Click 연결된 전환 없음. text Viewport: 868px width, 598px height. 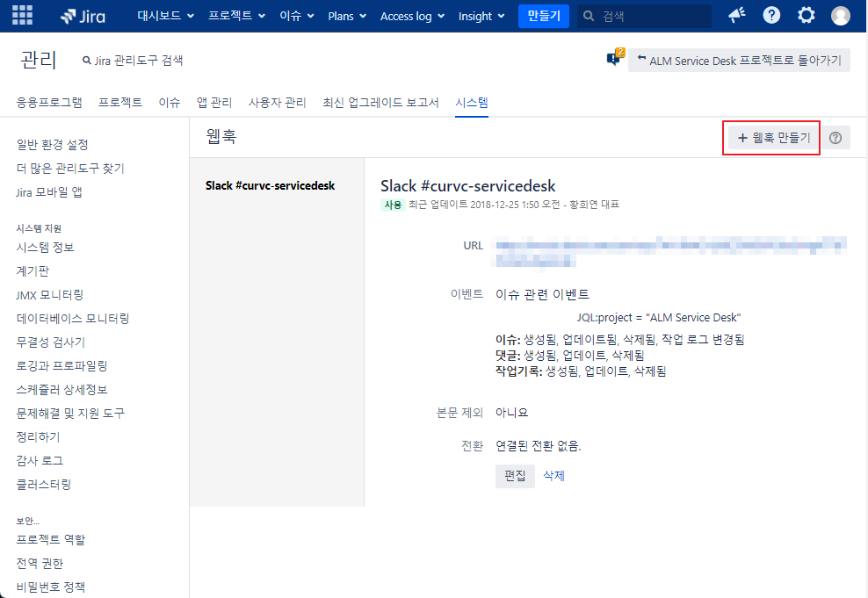click(538, 445)
